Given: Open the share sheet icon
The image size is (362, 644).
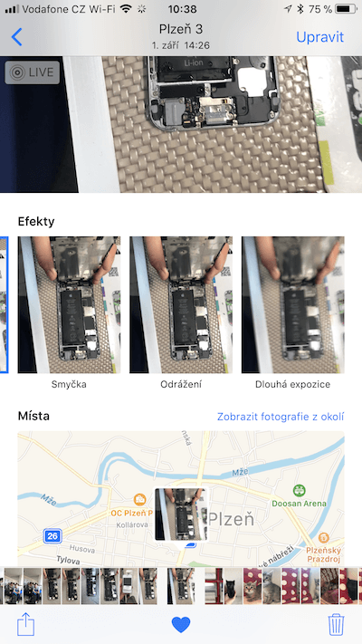Looking at the screenshot, I should (26, 625).
